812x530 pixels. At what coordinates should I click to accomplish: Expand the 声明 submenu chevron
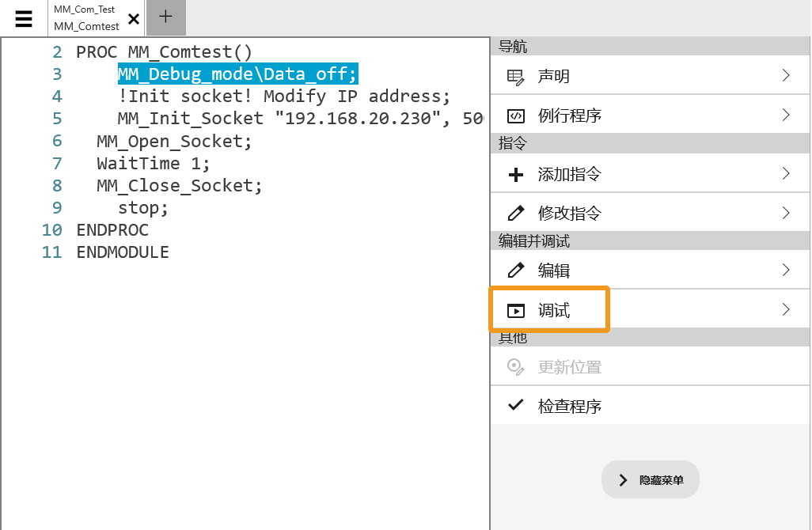point(786,76)
